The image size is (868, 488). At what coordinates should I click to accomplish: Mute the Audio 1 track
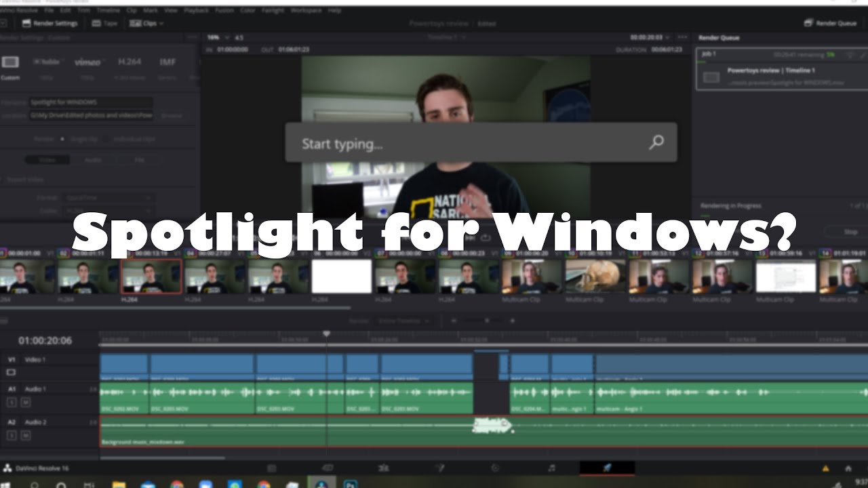point(26,402)
